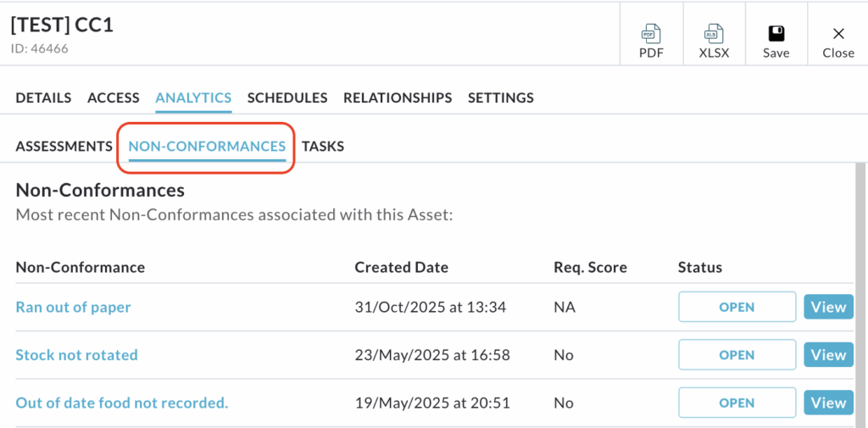Open the 'Stock not rotated' link
Image resolution: width=868 pixels, height=428 pixels.
pyautogui.click(x=76, y=355)
